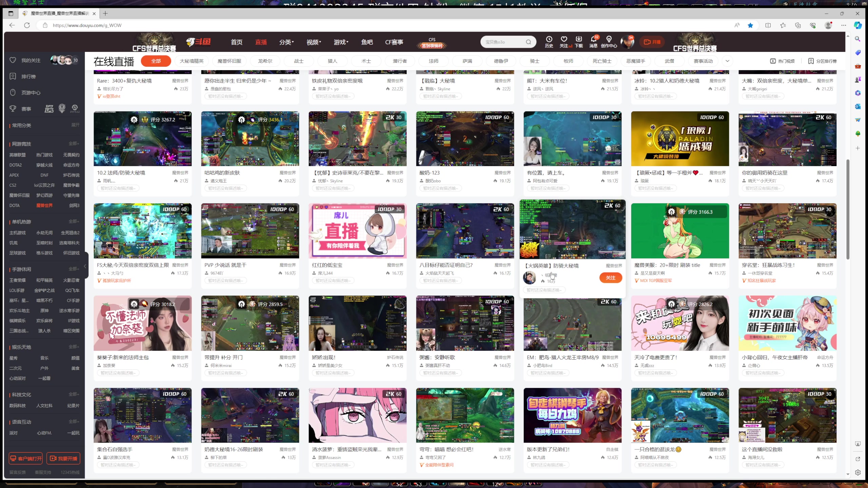Refresh the page with the reload icon
868x488 pixels.
pos(27,25)
